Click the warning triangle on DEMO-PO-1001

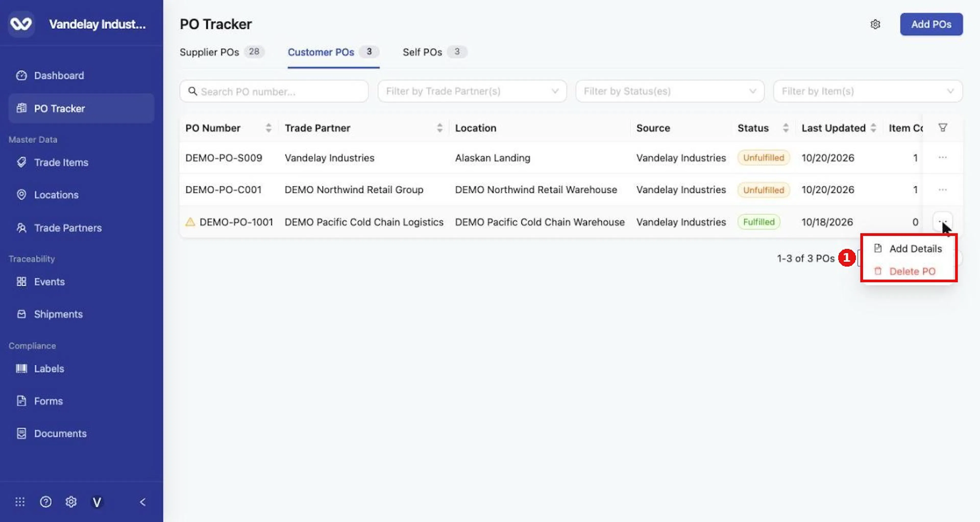tap(190, 222)
